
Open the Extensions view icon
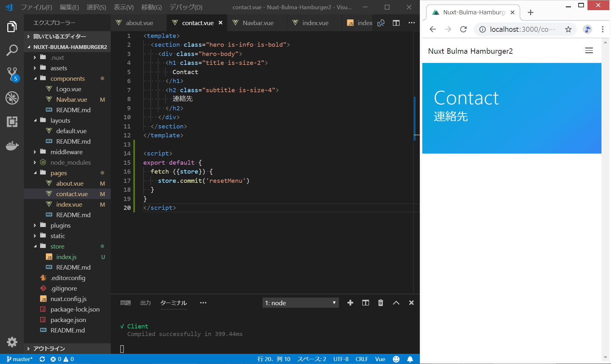tap(12, 122)
